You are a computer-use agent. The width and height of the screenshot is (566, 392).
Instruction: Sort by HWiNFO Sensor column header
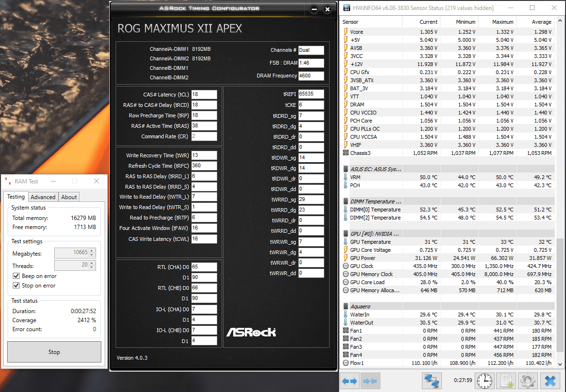(371, 22)
